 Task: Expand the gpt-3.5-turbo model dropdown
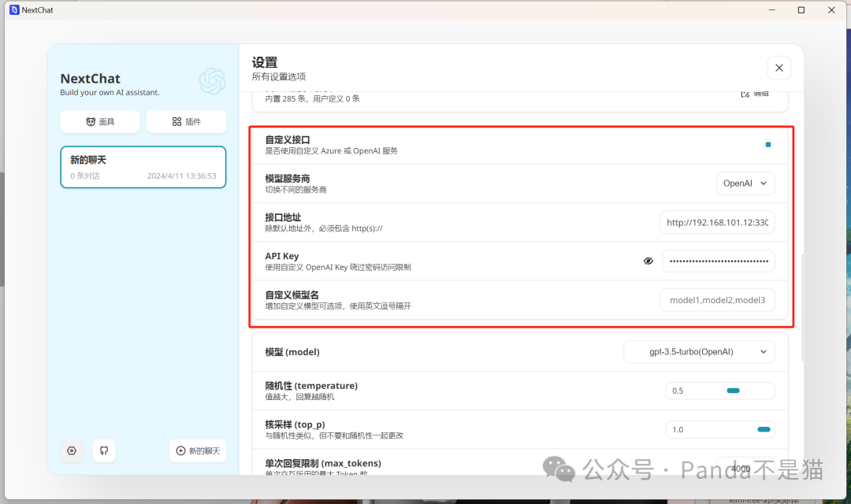pyautogui.click(x=698, y=351)
